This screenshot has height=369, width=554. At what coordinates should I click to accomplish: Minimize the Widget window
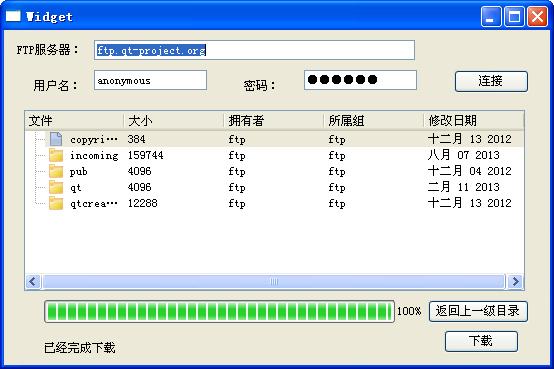(490, 17)
